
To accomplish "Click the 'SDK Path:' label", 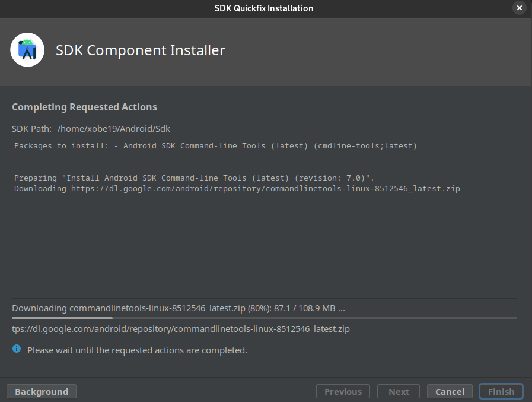I will point(31,129).
